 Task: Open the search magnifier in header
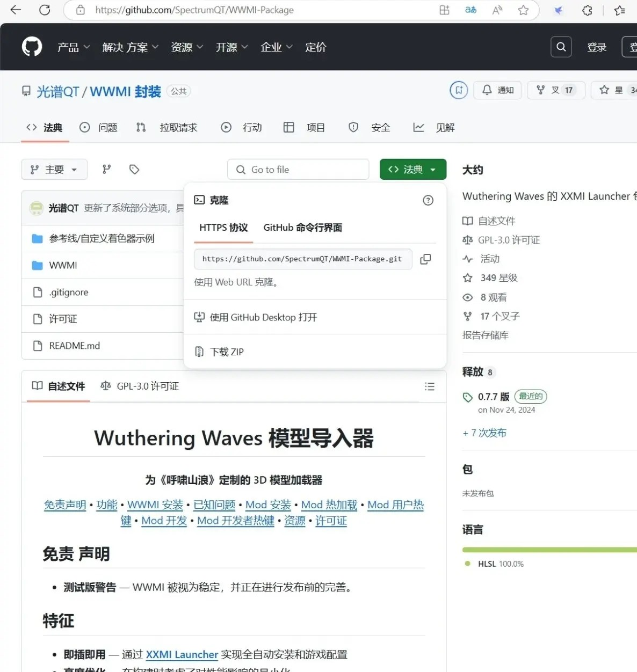(561, 47)
